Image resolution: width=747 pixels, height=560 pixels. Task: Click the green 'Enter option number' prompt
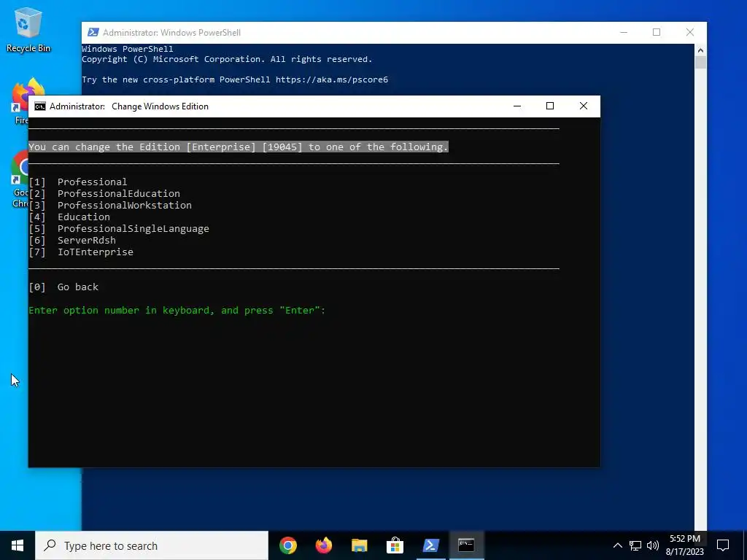tap(177, 311)
